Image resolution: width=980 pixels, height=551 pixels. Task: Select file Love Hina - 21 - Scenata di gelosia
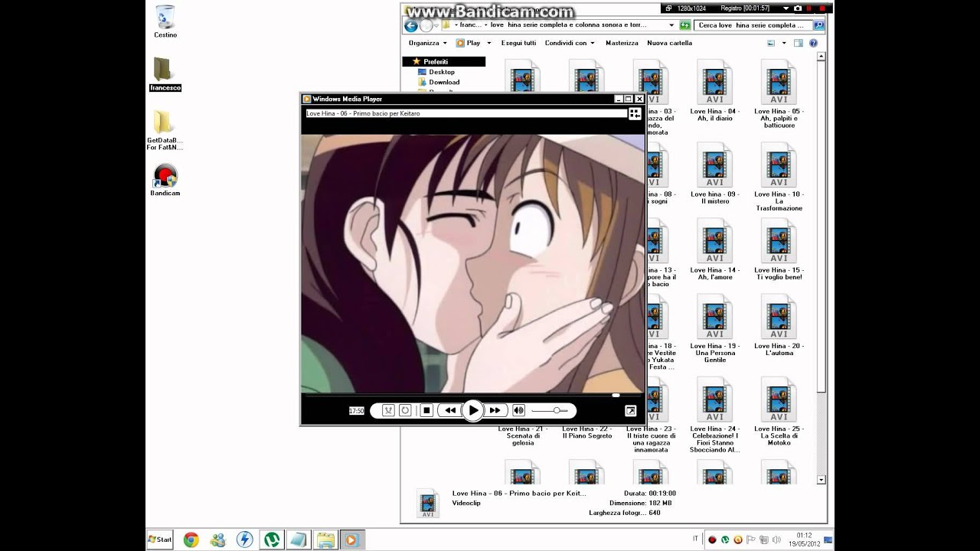[x=523, y=435]
